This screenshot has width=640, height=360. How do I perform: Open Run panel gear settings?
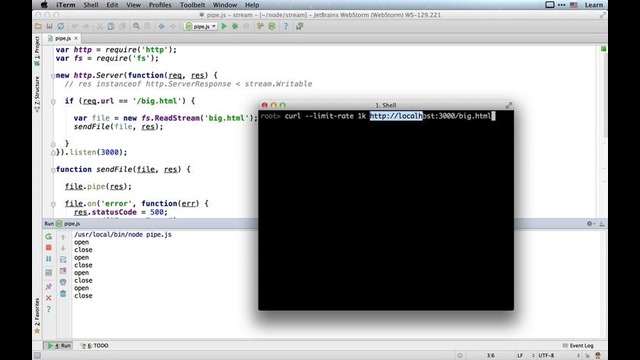[x=590, y=224]
